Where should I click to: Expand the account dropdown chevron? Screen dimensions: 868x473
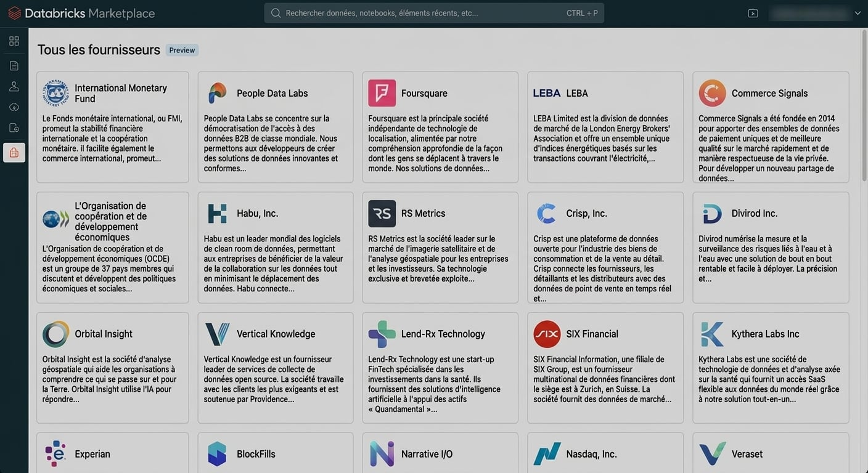point(858,13)
